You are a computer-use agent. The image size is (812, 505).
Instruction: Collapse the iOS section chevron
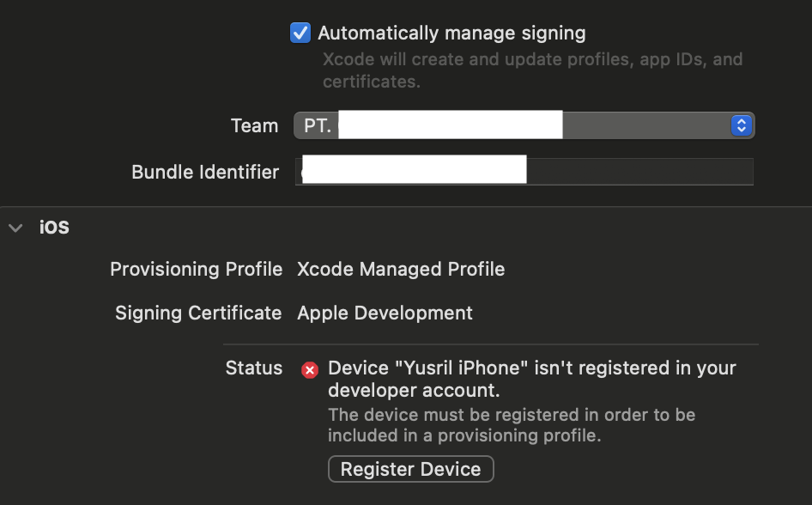[15, 228]
